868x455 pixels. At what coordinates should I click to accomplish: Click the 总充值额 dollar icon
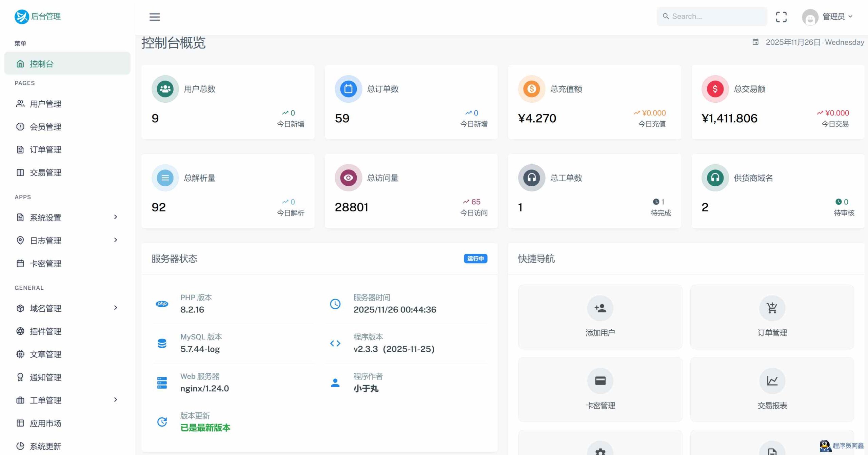pyautogui.click(x=531, y=89)
